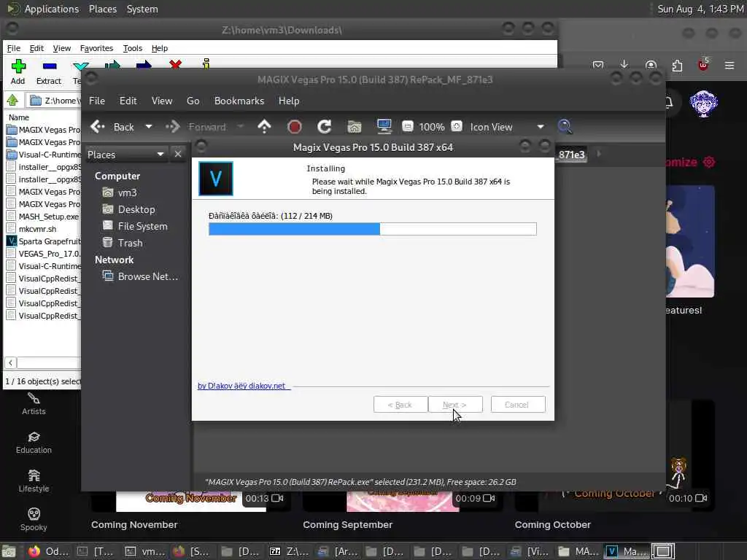This screenshot has height=560, width=747.
Task: Click the Vegas V logo in installer
Action: 216,179
